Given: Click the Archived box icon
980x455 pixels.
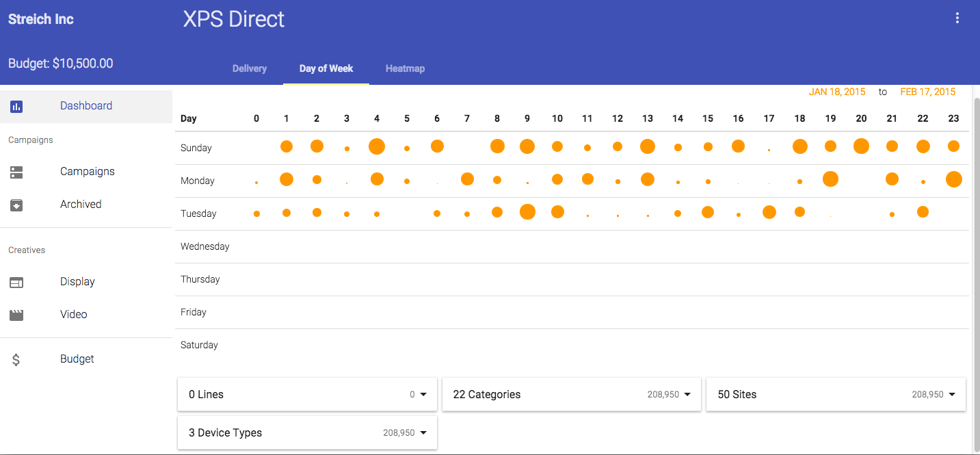Looking at the screenshot, I should click(x=16, y=205).
